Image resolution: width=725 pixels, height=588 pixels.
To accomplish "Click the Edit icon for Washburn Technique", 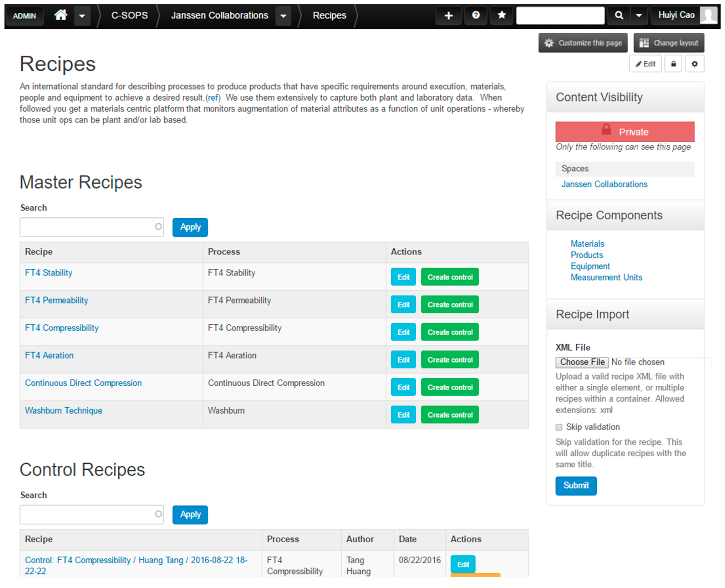I will (403, 415).
